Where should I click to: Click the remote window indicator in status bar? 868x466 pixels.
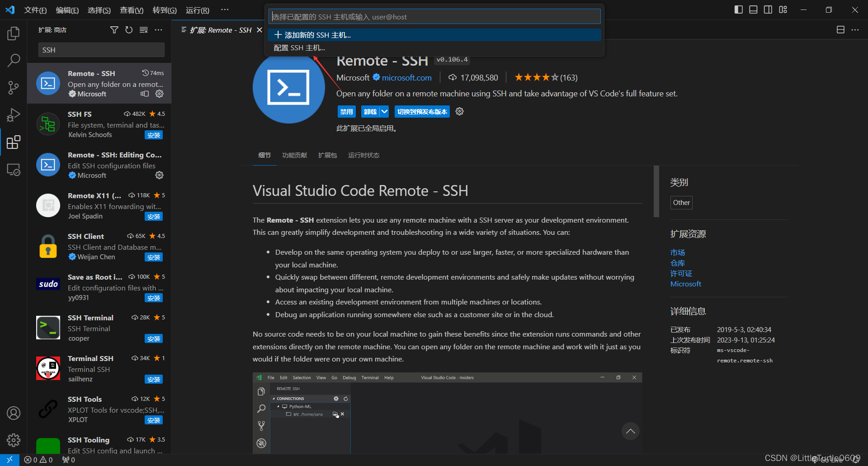[x=9, y=460]
